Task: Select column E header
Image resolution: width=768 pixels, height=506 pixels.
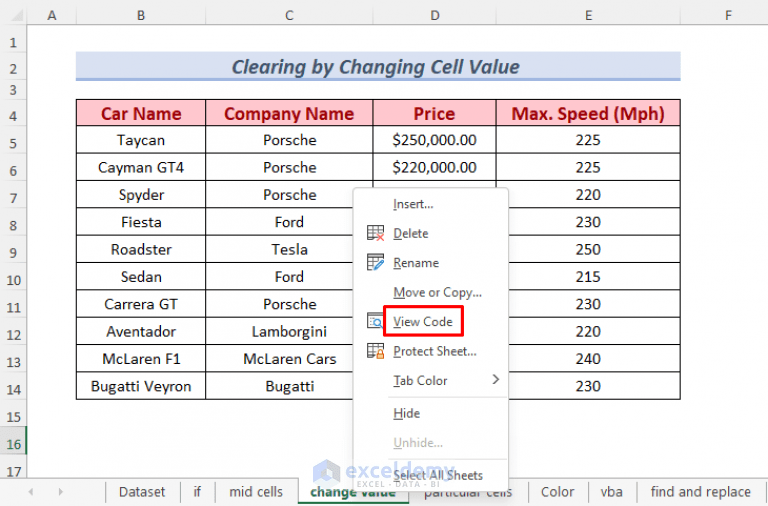Action: pos(588,16)
